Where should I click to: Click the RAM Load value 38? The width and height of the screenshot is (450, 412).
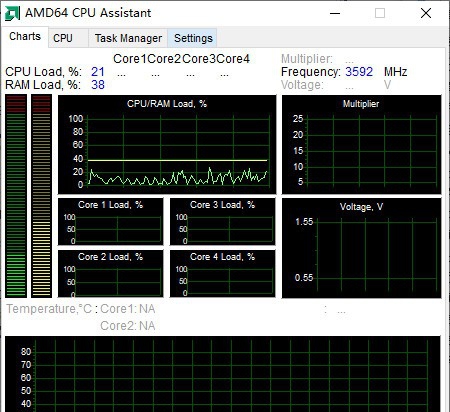(98, 85)
